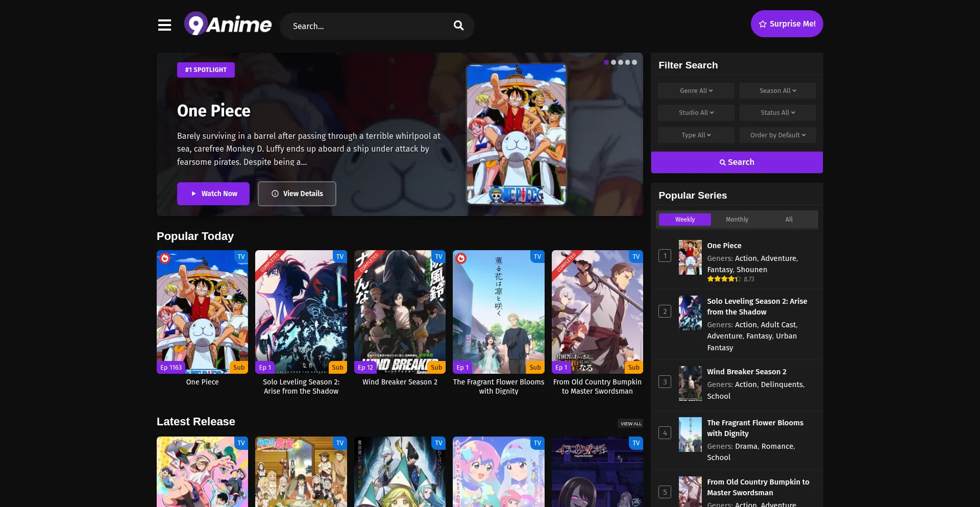This screenshot has width=980, height=507.
Task: Open the hamburger navigation menu
Action: (x=164, y=25)
